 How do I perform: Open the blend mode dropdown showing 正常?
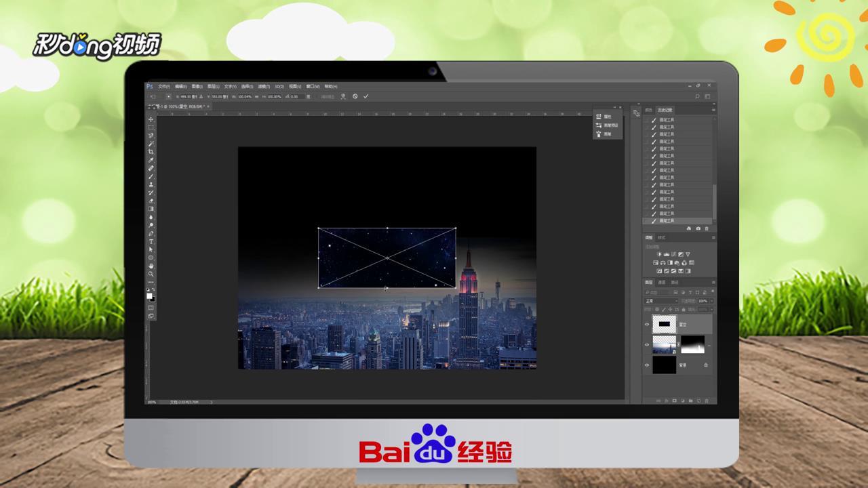click(x=660, y=300)
